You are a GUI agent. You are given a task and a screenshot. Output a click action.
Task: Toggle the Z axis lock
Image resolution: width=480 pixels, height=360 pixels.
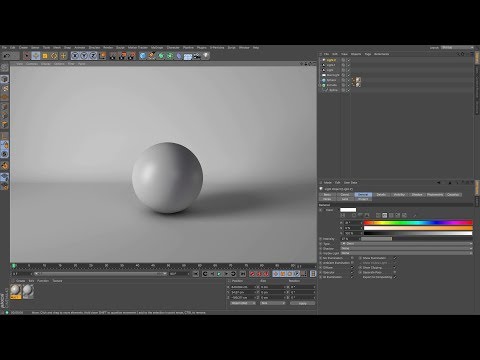(x=93, y=56)
